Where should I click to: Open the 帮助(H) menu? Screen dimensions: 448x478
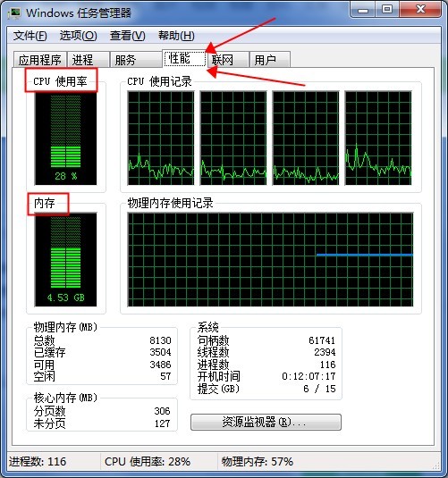point(176,36)
